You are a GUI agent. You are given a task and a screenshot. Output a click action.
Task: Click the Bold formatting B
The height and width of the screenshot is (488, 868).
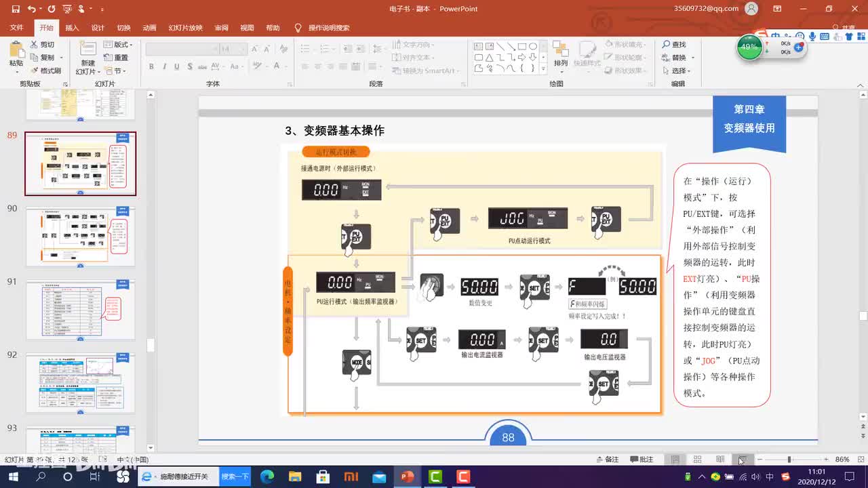151,66
